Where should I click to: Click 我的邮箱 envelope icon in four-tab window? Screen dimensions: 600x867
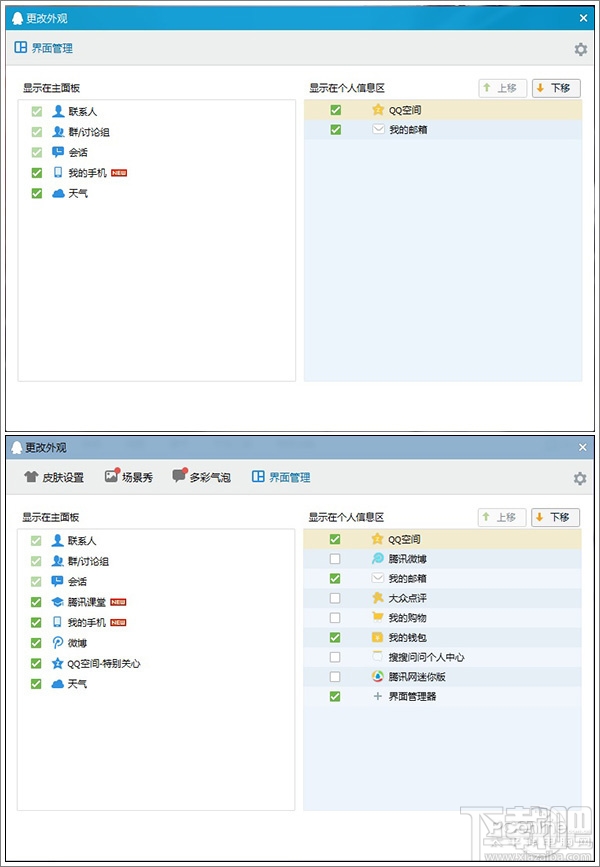point(377,578)
